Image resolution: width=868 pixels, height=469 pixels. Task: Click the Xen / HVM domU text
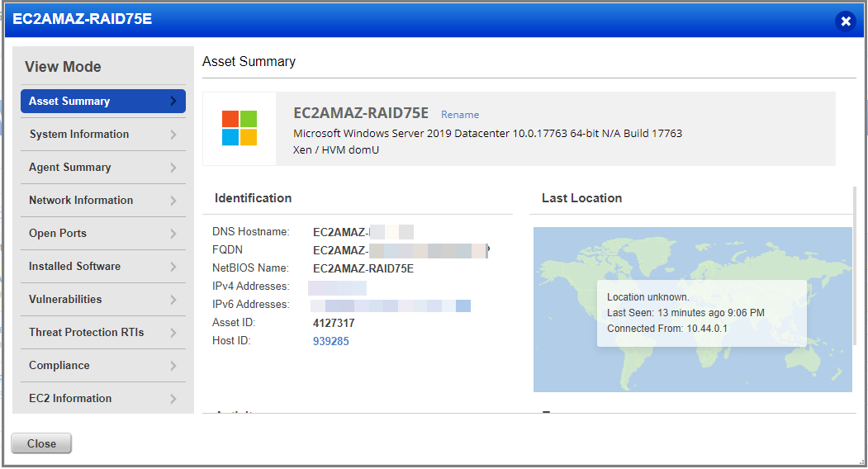tap(336, 150)
